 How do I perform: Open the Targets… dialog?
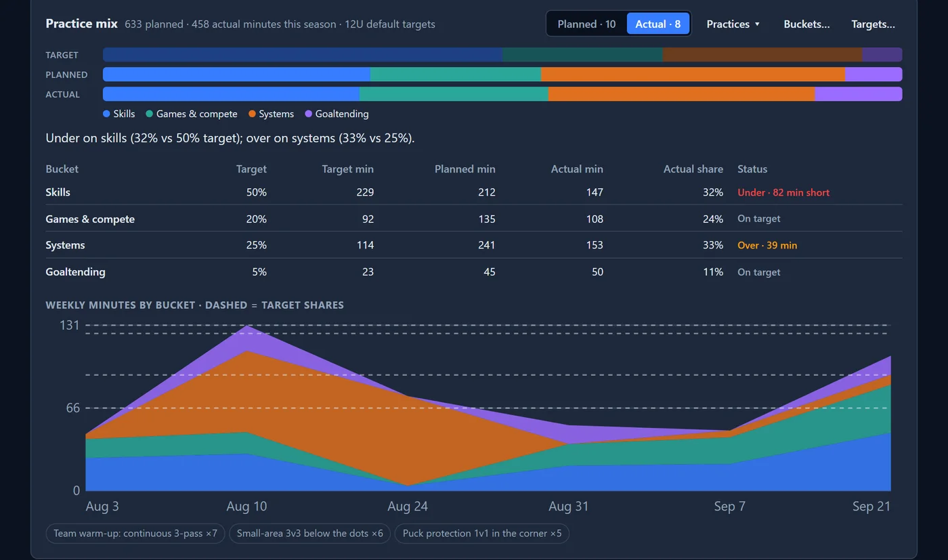click(873, 24)
